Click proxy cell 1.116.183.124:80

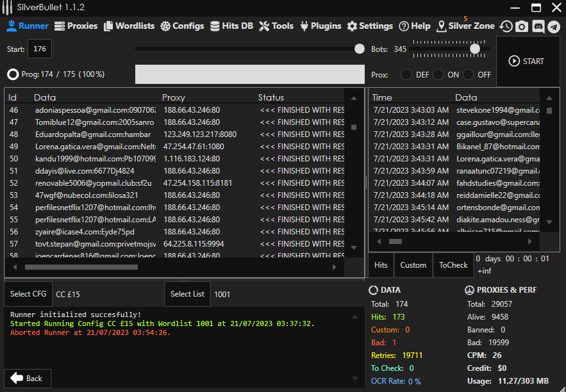(x=191, y=159)
